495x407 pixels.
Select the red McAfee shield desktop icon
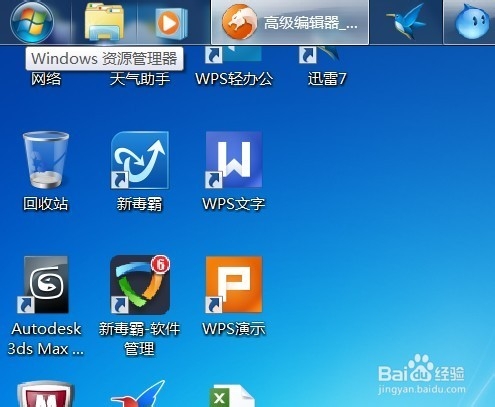coord(46,395)
